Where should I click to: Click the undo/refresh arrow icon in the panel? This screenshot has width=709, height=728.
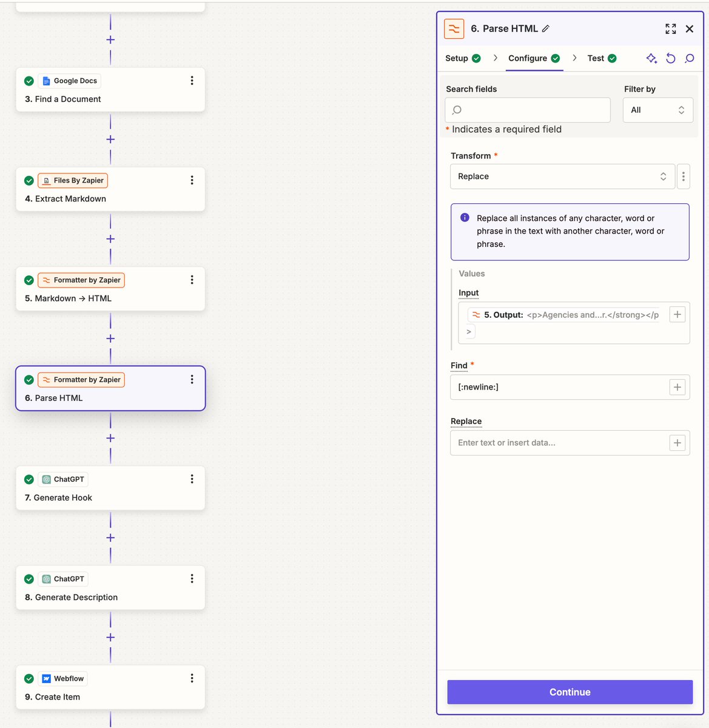pyautogui.click(x=671, y=58)
